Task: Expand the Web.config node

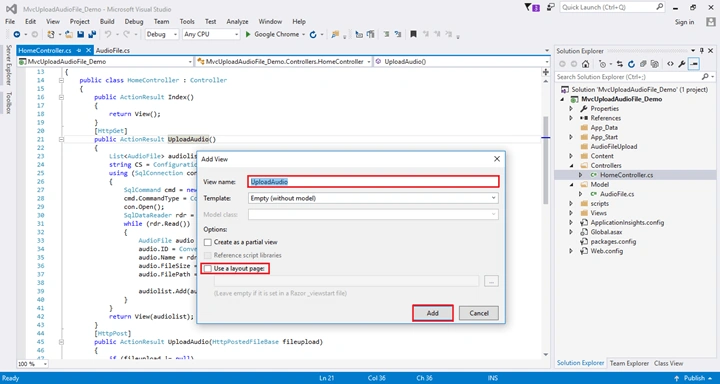Action: 571,251
